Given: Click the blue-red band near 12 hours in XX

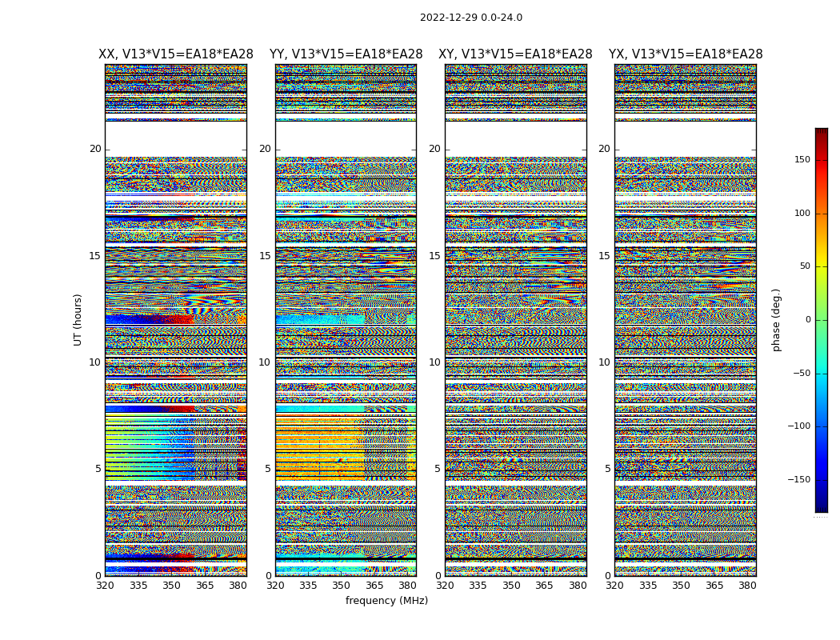Looking at the screenshot, I should (150, 320).
